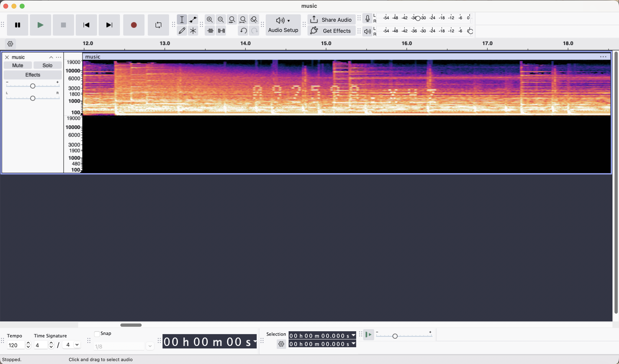
Task: Click the Fit Project to Width icon
Action: coord(243,19)
